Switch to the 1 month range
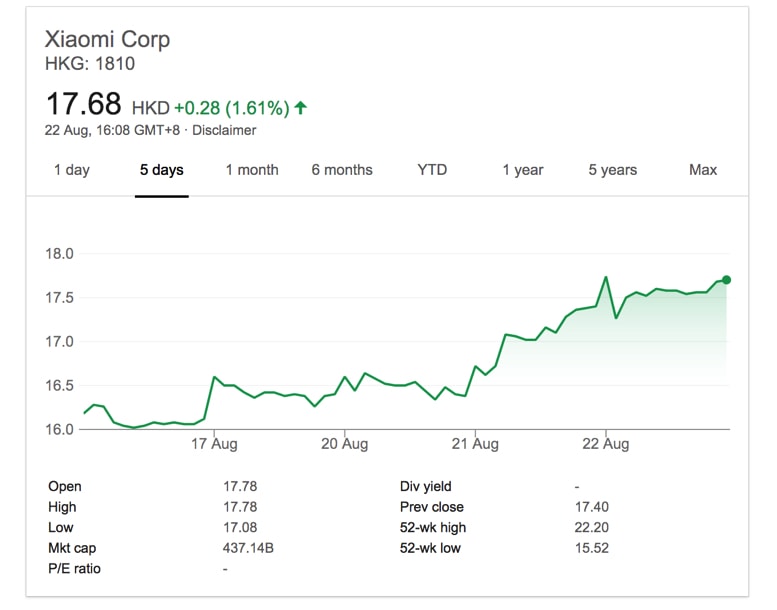Image resolution: width=777 pixels, height=610 pixels. (252, 170)
